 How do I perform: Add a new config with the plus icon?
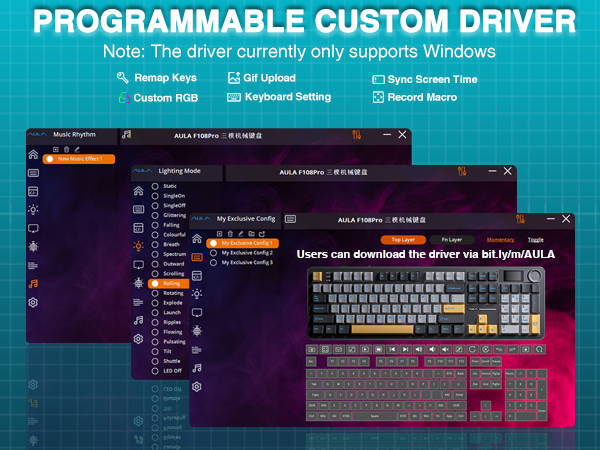(x=219, y=233)
